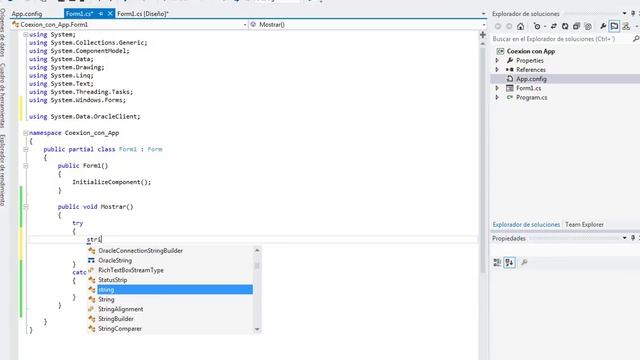
Task: Collapse the namespace Coexion_con_App block
Action: pos(25,133)
